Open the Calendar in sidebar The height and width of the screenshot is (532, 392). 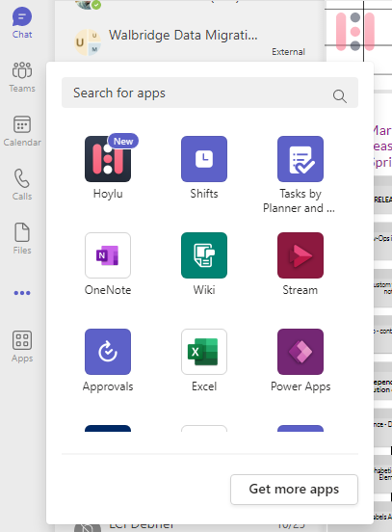pyautogui.click(x=22, y=131)
